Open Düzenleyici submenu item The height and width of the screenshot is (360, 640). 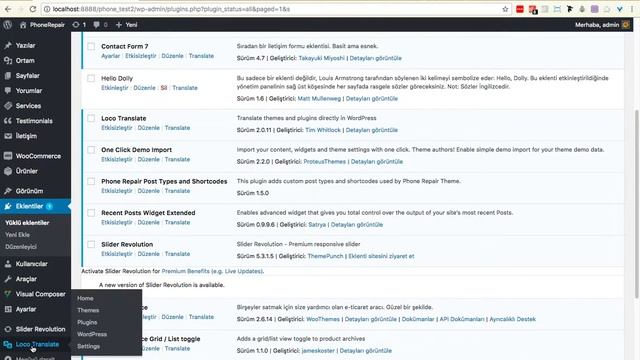pos(21,247)
